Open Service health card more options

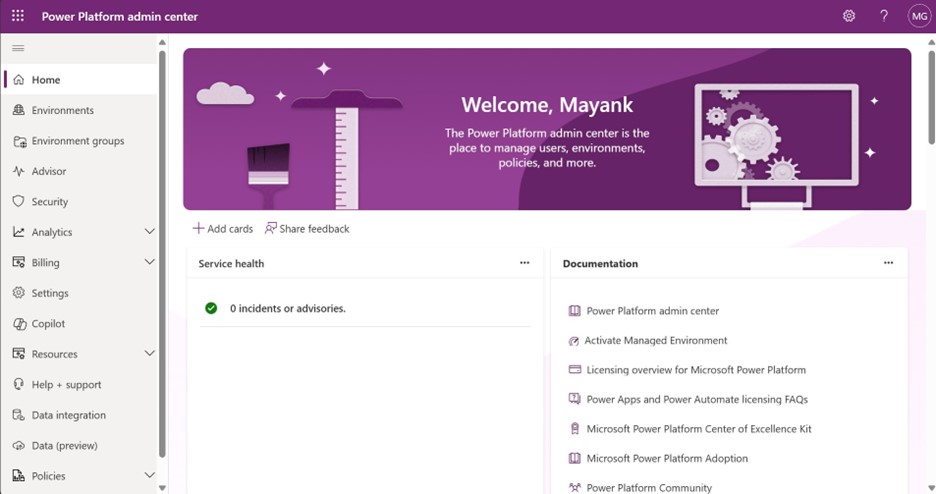tap(524, 263)
